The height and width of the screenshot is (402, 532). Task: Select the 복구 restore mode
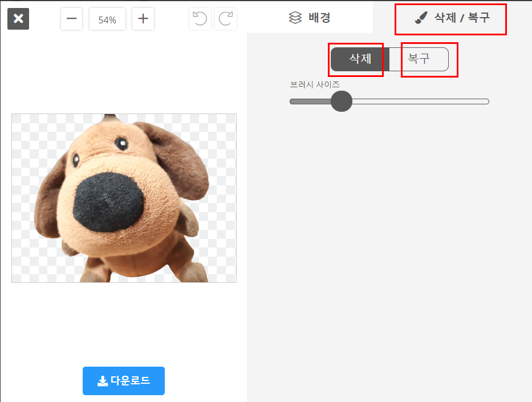pos(419,59)
